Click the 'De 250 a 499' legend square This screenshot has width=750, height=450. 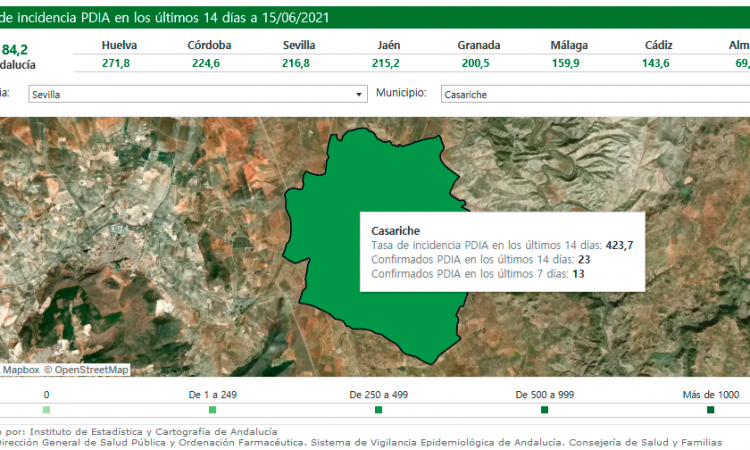(x=378, y=410)
